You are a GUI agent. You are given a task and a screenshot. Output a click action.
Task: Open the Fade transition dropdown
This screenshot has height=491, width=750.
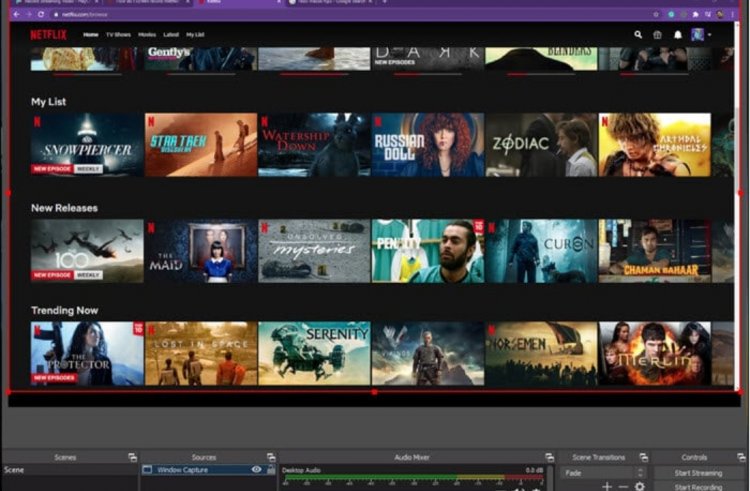click(603, 473)
